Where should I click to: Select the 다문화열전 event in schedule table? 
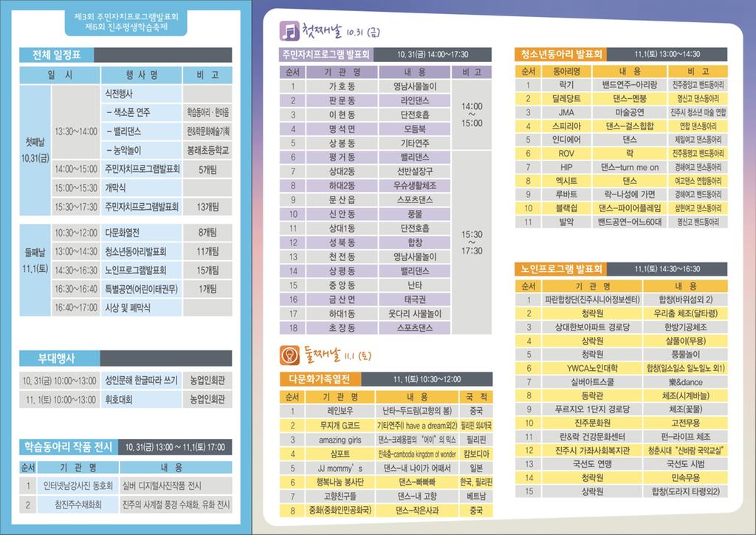click(x=141, y=233)
